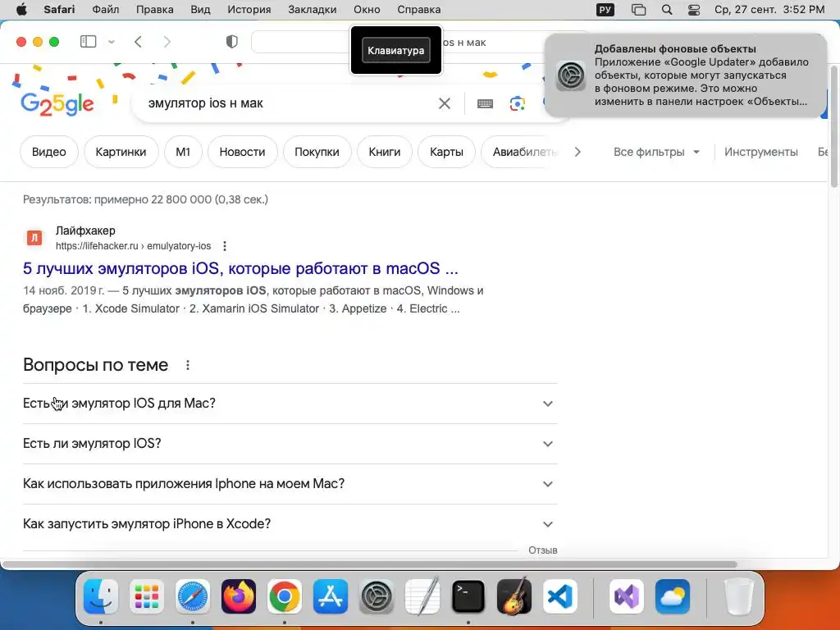Expand Как использовать приложения Iphone на моем Mac?
This screenshot has height=630, width=840.
[290, 484]
